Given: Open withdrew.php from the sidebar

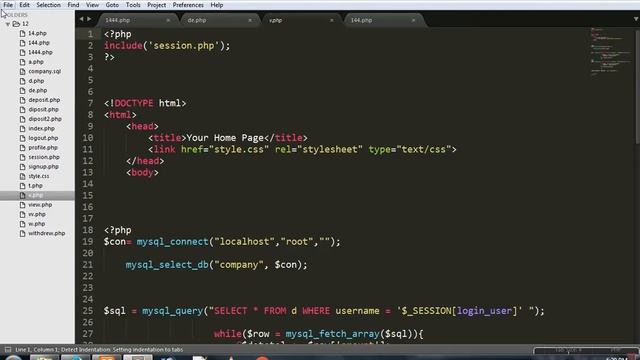Looking at the screenshot, I should coord(47,233).
